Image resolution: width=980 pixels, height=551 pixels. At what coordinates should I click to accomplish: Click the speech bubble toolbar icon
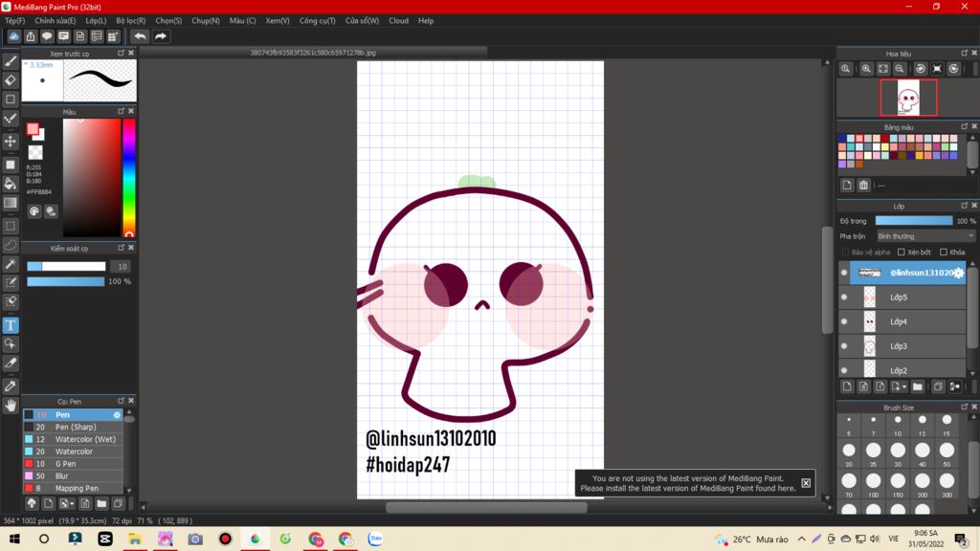47,36
